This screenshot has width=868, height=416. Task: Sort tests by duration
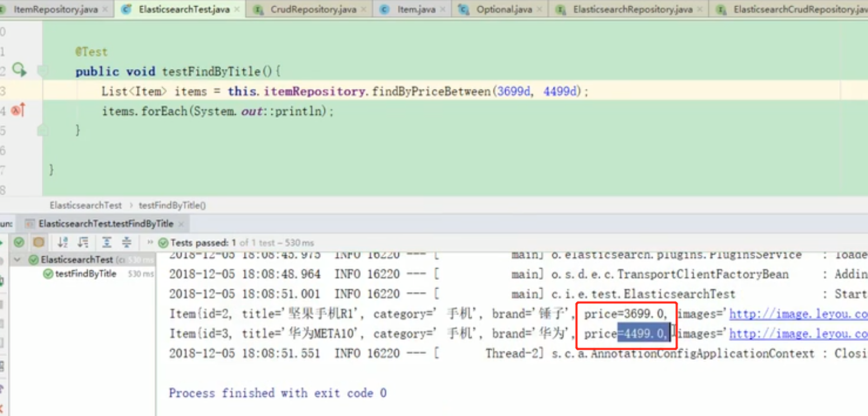coord(83,242)
